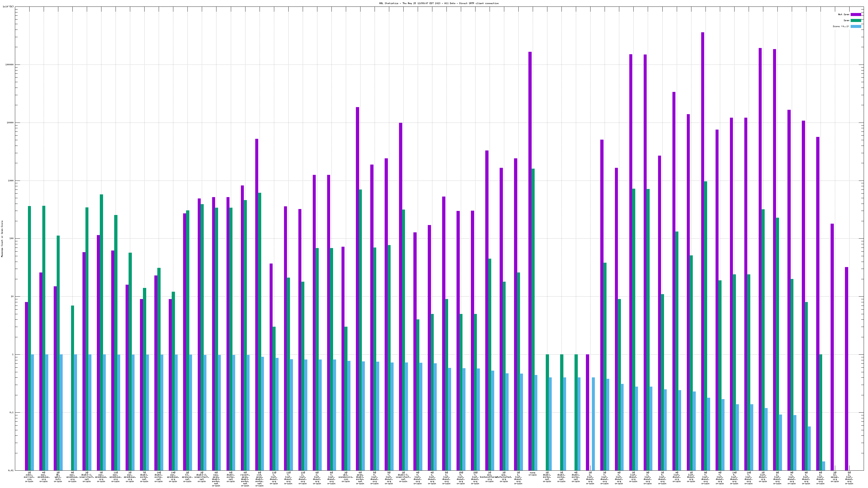Click the bl.spamcop.net origin axis label
Screen dimensions: 868x488
(x=187, y=477)
